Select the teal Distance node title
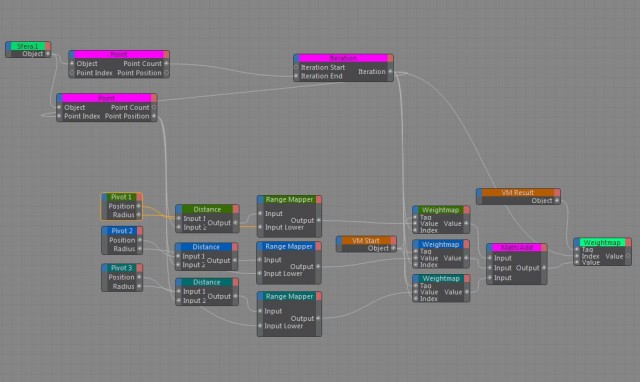The width and height of the screenshot is (640, 382). coord(207,282)
